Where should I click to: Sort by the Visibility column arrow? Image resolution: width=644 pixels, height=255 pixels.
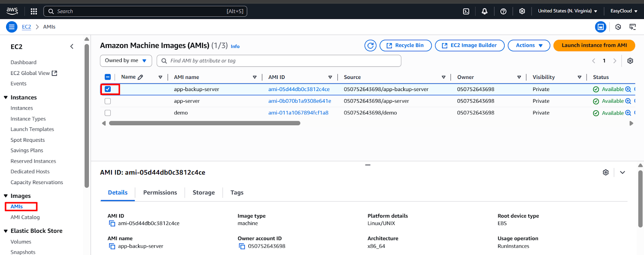pyautogui.click(x=579, y=77)
